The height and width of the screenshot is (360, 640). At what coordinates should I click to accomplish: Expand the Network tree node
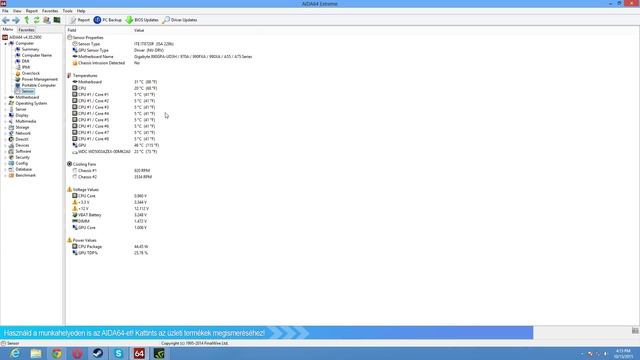[5, 133]
